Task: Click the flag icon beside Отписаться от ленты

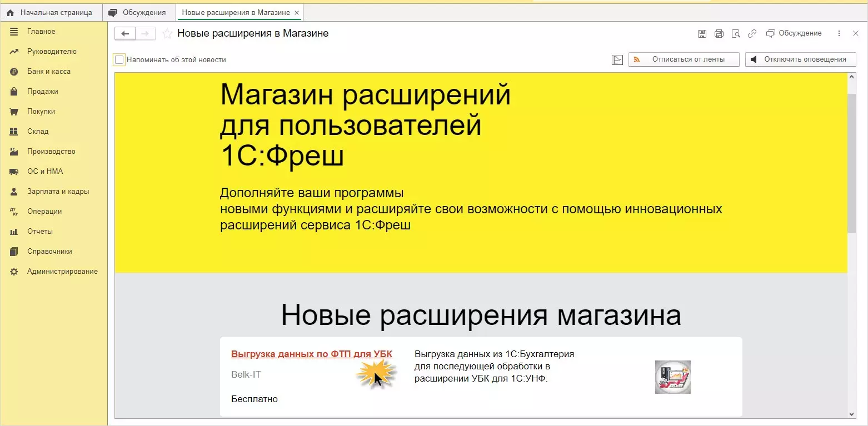Action: (x=617, y=60)
